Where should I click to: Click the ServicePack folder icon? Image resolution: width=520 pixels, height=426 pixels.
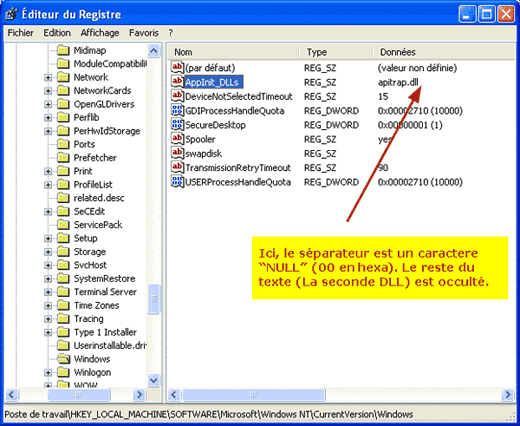(x=63, y=225)
